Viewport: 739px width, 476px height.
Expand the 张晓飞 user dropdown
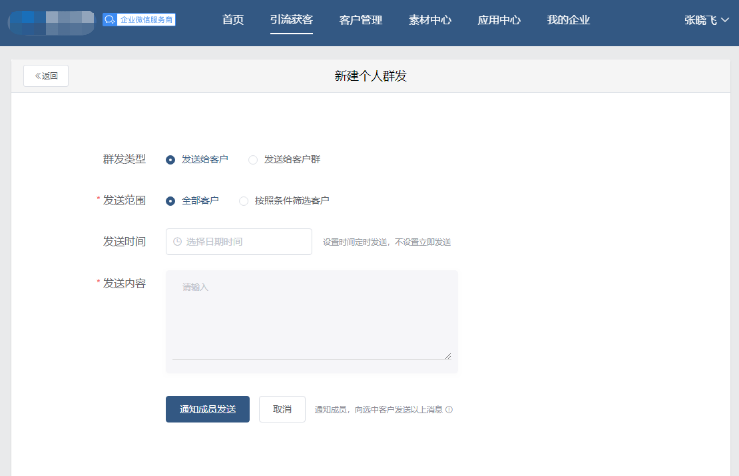[706, 20]
